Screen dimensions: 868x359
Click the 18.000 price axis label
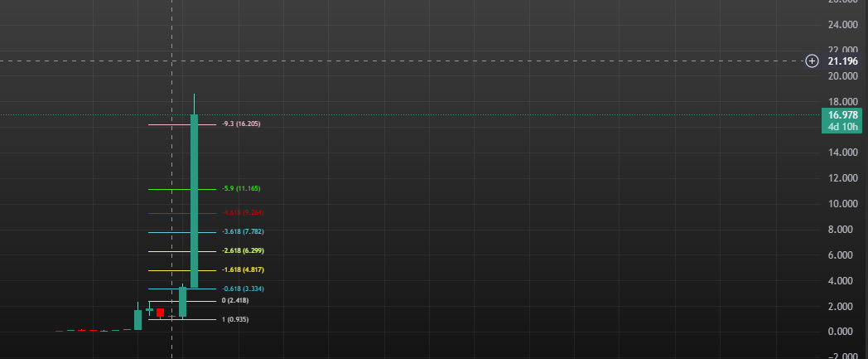(842, 101)
